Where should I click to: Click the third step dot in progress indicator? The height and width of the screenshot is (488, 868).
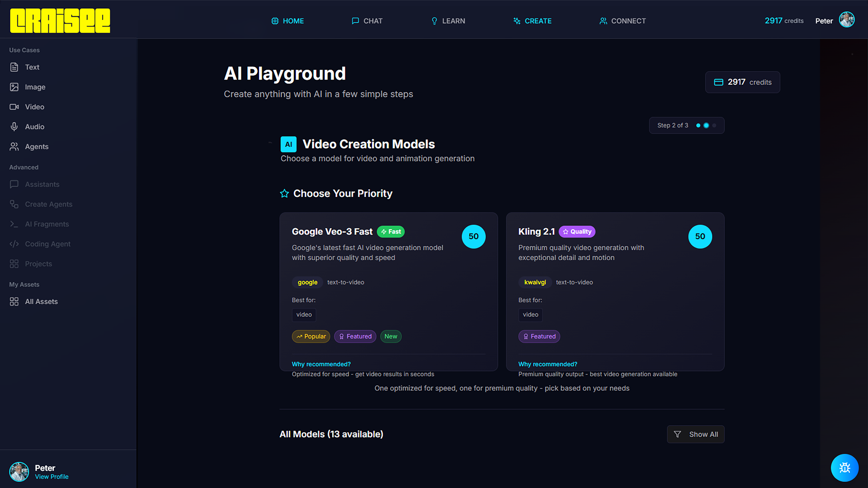714,125
